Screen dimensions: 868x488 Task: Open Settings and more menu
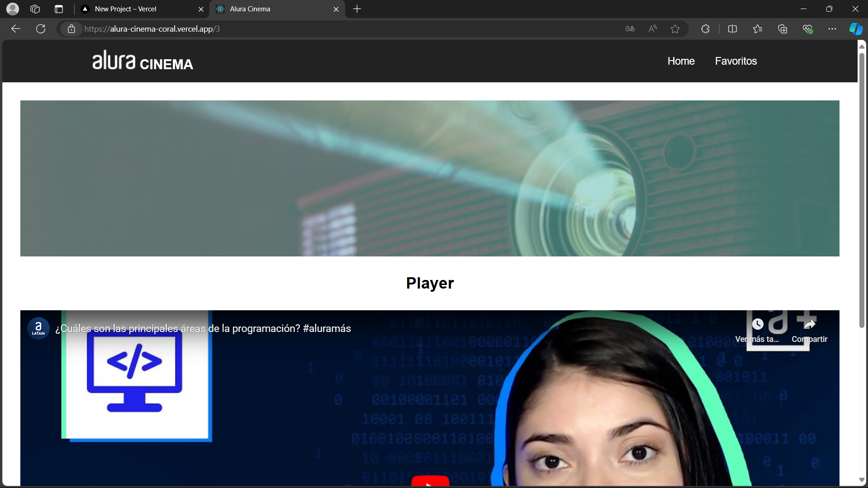point(832,29)
